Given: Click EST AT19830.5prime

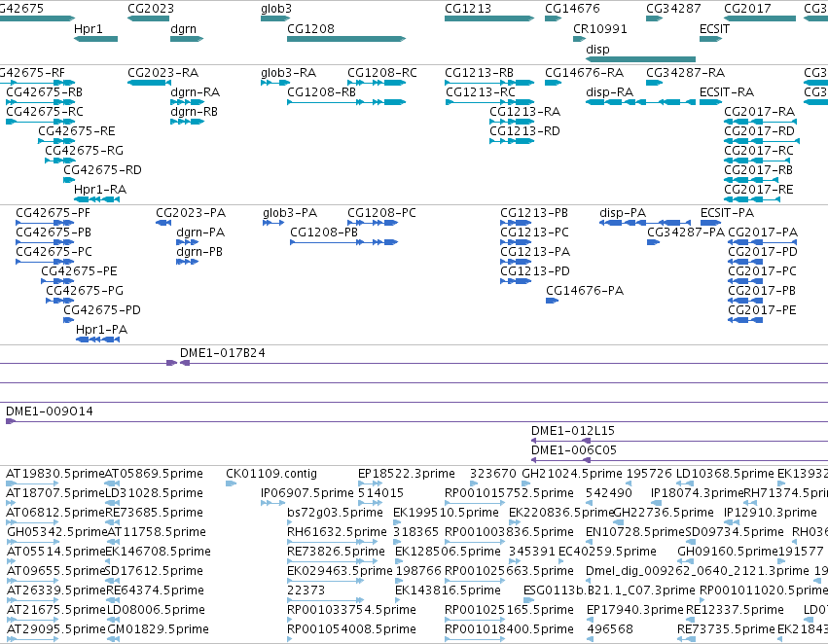Looking at the screenshot, I should click(x=54, y=474).
